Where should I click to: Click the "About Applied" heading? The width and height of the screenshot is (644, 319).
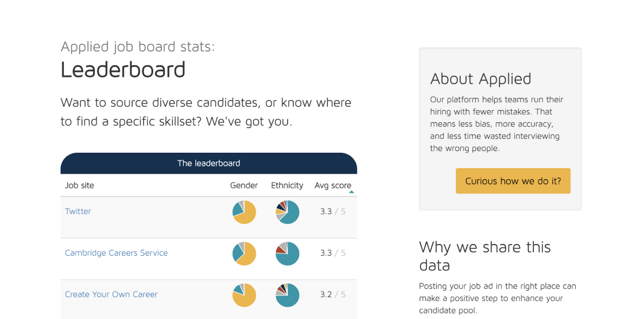(x=481, y=79)
